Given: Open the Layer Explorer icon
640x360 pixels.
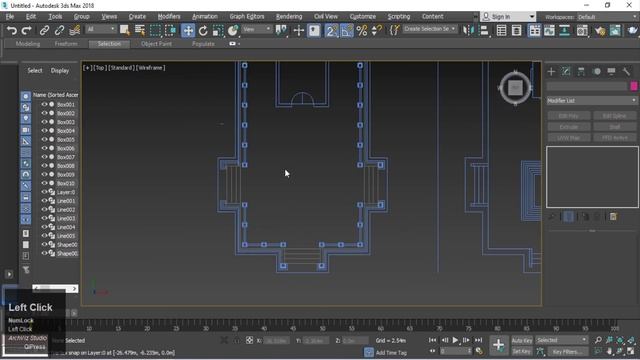Looking at the screenshot, I should pyautogui.click(x=516, y=30).
